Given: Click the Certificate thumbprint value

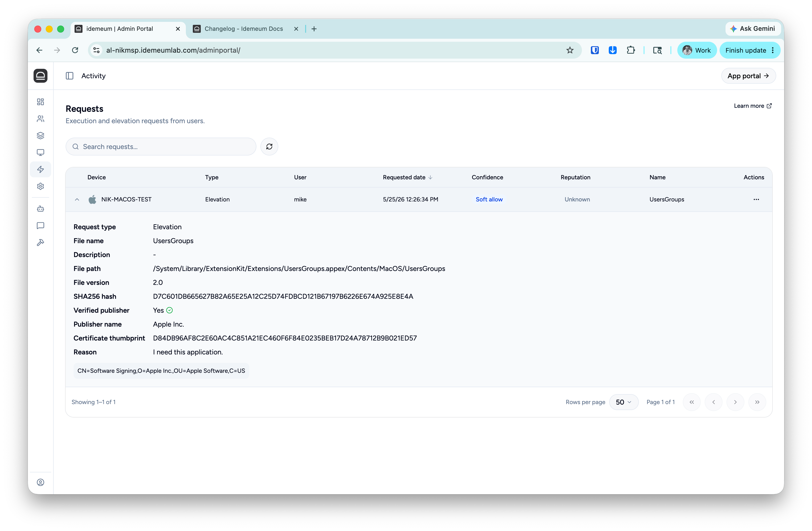Looking at the screenshot, I should pyautogui.click(x=284, y=338).
